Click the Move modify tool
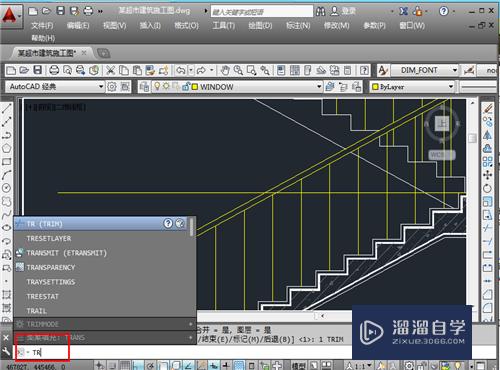 pyautogui.click(x=488, y=175)
